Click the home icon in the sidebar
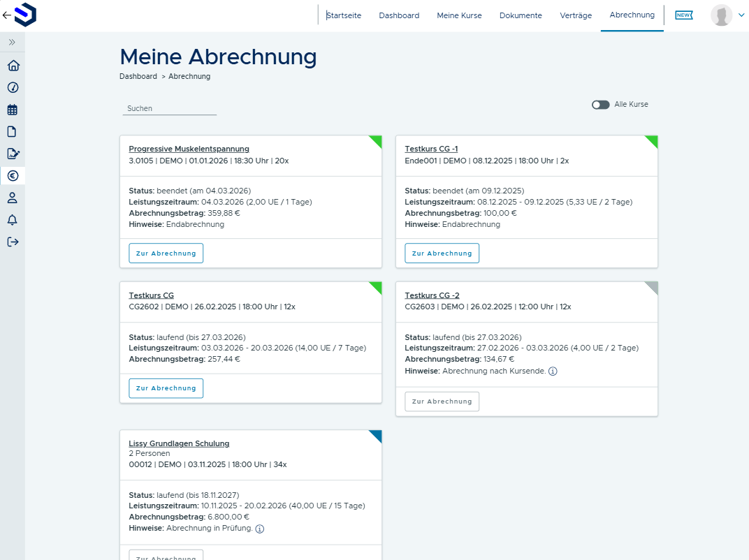This screenshot has height=560, width=749. pos(13,66)
